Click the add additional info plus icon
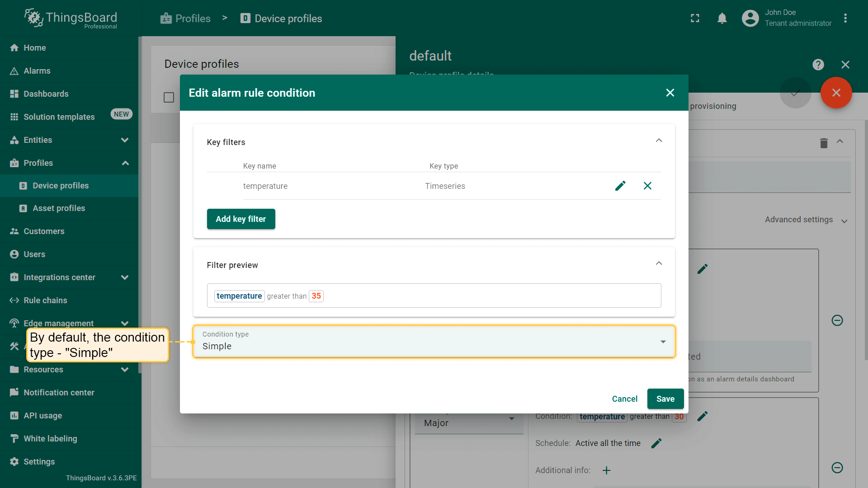 (606, 470)
